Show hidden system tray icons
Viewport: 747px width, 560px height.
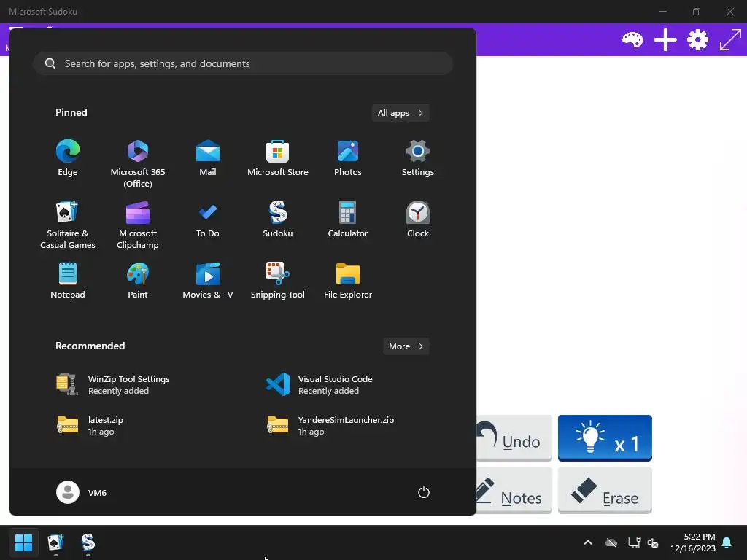pyautogui.click(x=588, y=542)
